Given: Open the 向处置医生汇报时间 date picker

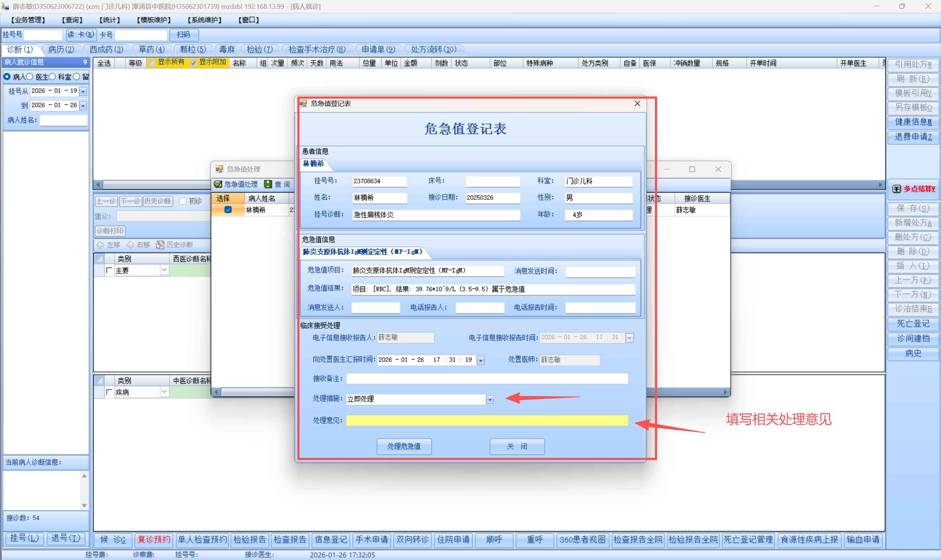Looking at the screenshot, I should pos(481,360).
